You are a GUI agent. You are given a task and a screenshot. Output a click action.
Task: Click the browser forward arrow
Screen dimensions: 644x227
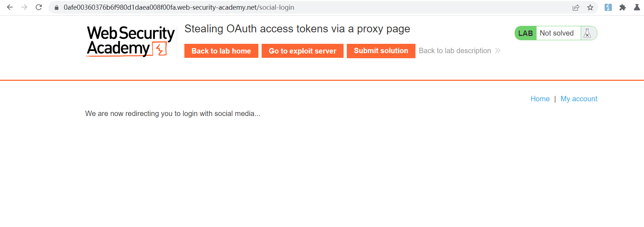pos(24,7)
